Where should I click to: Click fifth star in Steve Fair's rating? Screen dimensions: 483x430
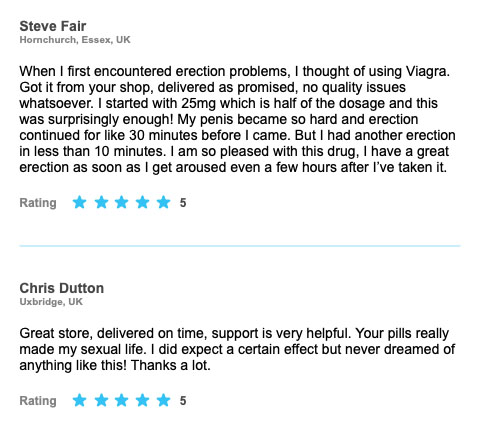pyautogui.click(x=163, y=202)
